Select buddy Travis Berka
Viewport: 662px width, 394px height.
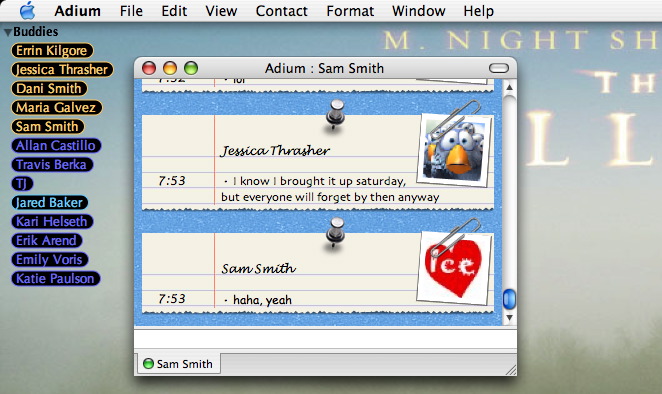pos(52,165)
